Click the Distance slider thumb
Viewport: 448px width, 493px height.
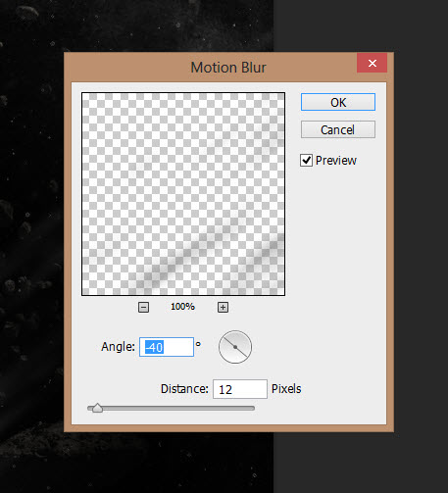(x=97, y=408)
